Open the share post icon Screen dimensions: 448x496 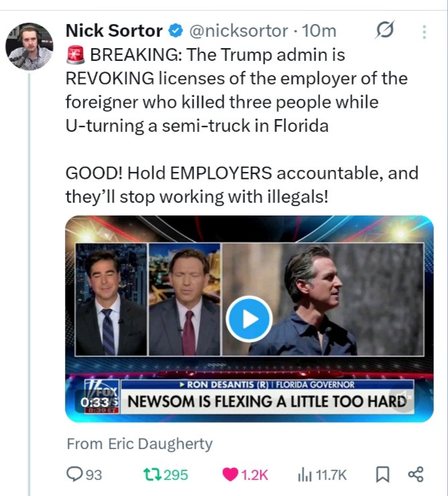pyautogui.click(x=416, y=475)
